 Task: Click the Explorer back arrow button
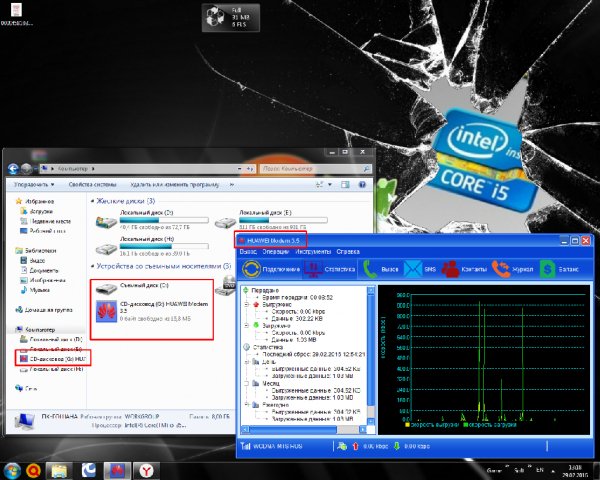[13, 168]
